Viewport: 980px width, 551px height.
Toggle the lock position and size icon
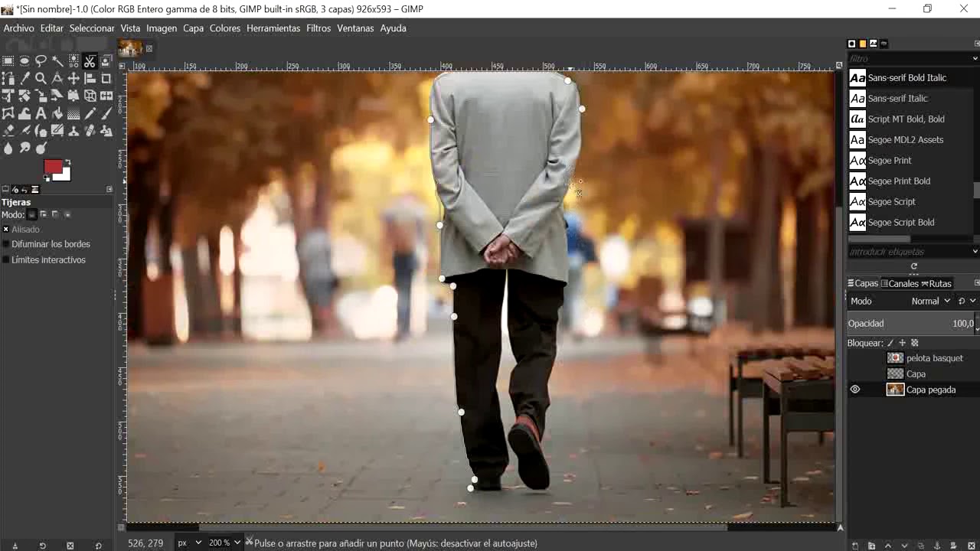pyautogui.click(x=902, y=343)
